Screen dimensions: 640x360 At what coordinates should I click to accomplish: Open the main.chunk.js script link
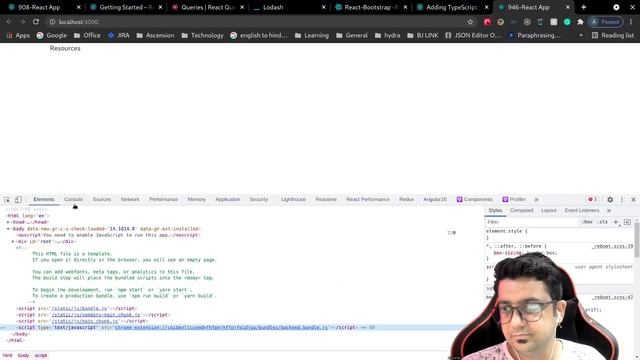(x=85, y=321)
